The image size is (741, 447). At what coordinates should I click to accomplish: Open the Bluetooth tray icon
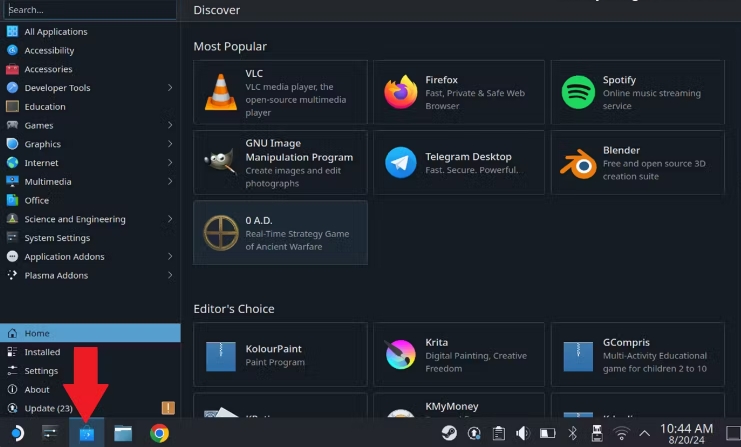click(x=572, y=433)
